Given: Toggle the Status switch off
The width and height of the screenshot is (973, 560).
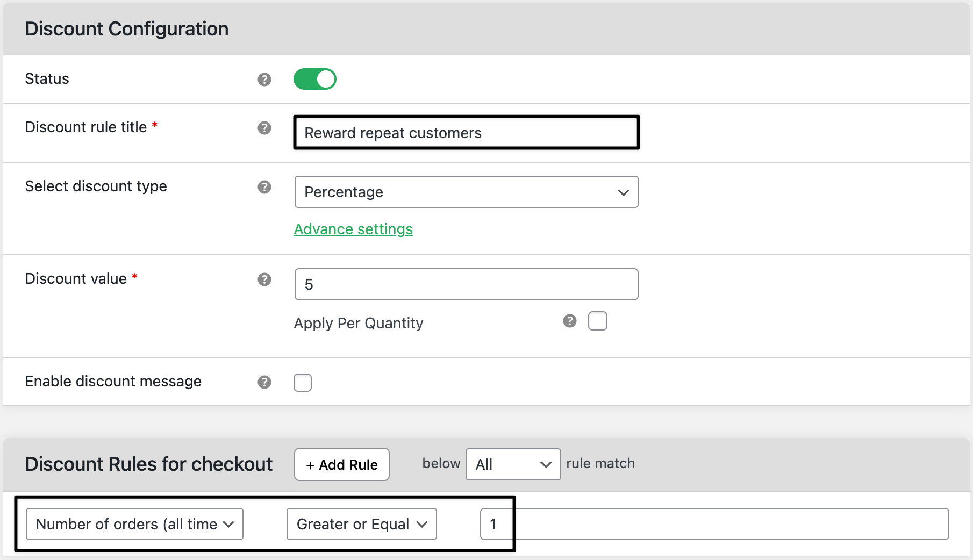Looking at the screenshot, I should click(314, 79).
